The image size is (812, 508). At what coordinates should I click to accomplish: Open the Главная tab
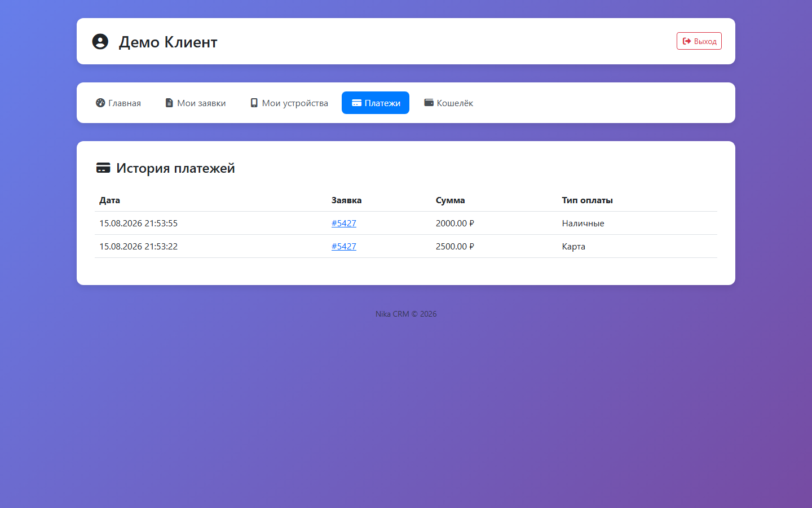[118, 103]
